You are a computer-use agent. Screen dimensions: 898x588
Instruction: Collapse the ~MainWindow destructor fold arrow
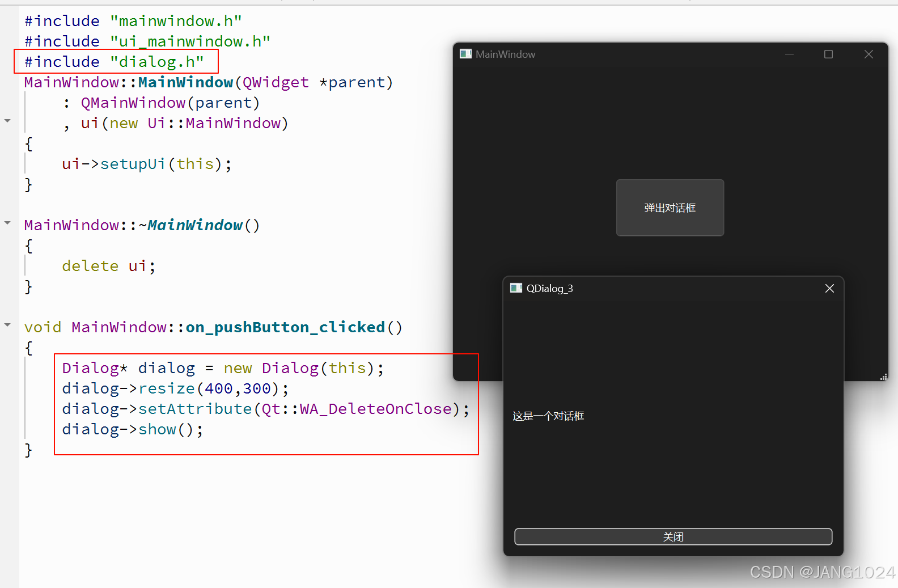(7, 223)
